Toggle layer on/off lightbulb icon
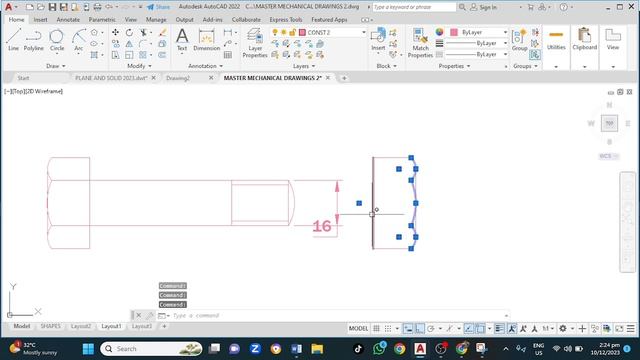The width and height of the screenshot is (640, 360). click(275, 32)
